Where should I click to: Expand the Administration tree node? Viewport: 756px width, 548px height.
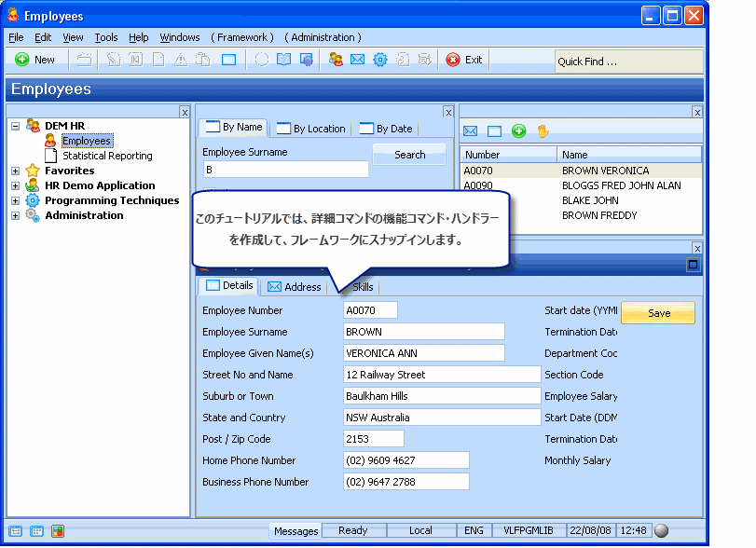[16, 215]
